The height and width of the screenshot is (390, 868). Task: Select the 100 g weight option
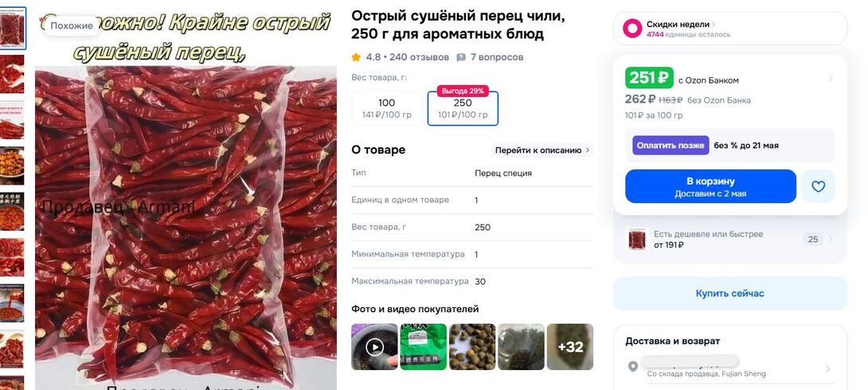coord(387,108)
